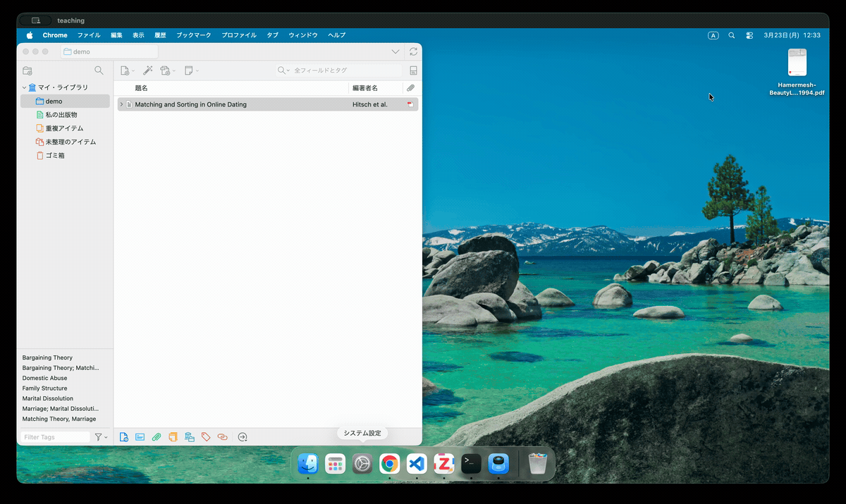The width and height of the screenshot is (846, 504).
Task: Open the ブックマーク menu
Action: 193,35
